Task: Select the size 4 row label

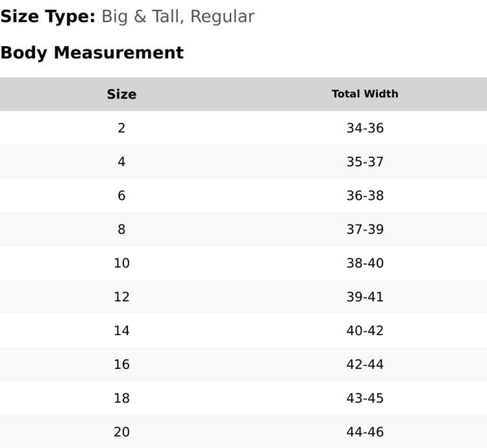Action: coord(121,162)
